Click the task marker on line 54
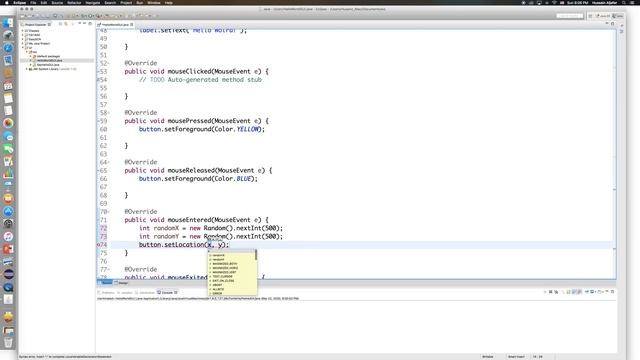 click(98, 80)
